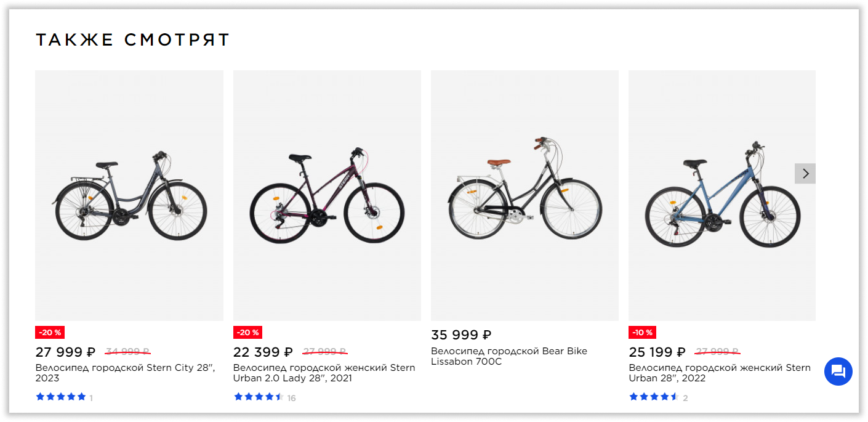
Task: Click the five-star rating of Stern City
Action: click(x=61, y=397)
